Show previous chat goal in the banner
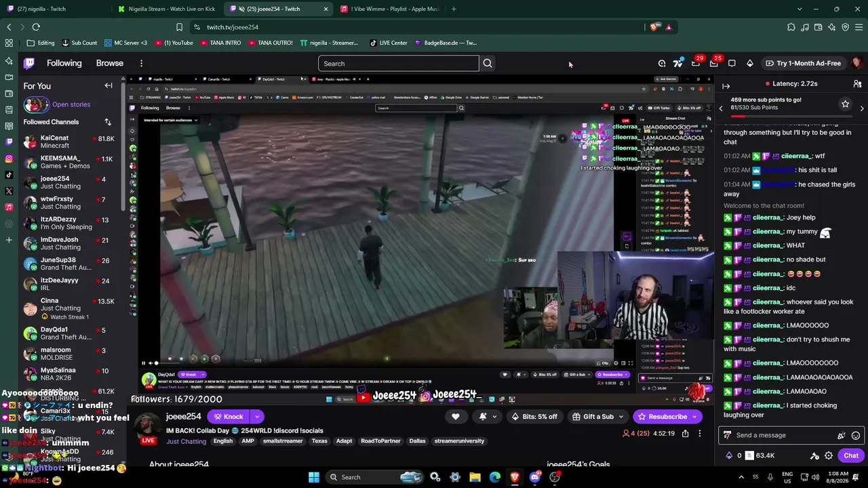The width and height of the screenshot is (868, 488). click(x=721, y=108)
